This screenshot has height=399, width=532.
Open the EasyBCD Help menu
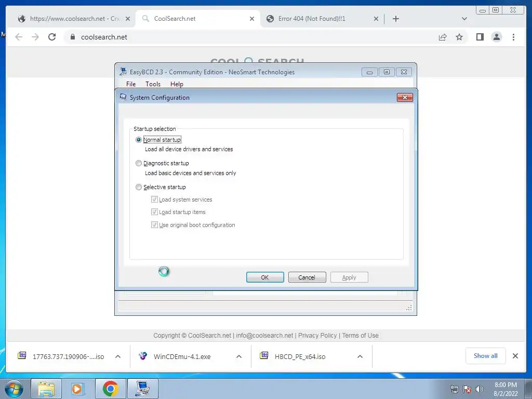(177, 84)
